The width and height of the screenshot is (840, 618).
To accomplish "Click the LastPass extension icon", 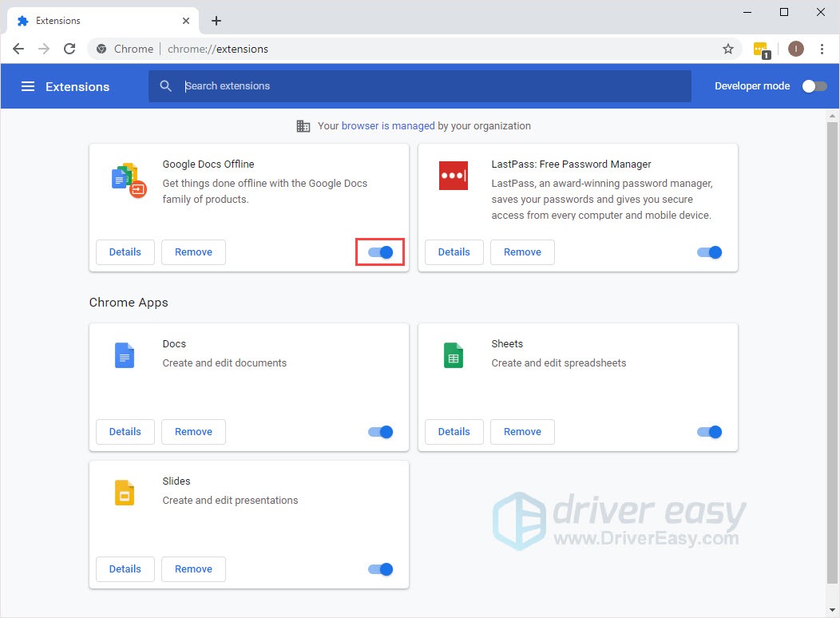I will [x=454, y=176].
